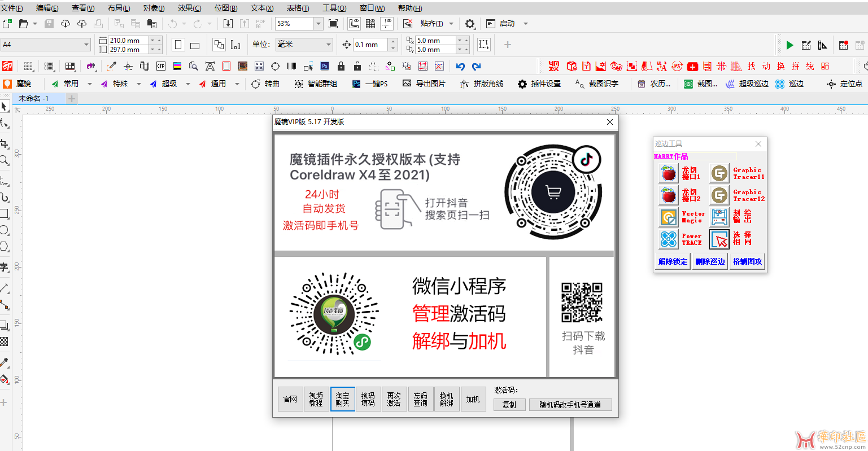Open the 效果(C) menu

coord(189,8)
